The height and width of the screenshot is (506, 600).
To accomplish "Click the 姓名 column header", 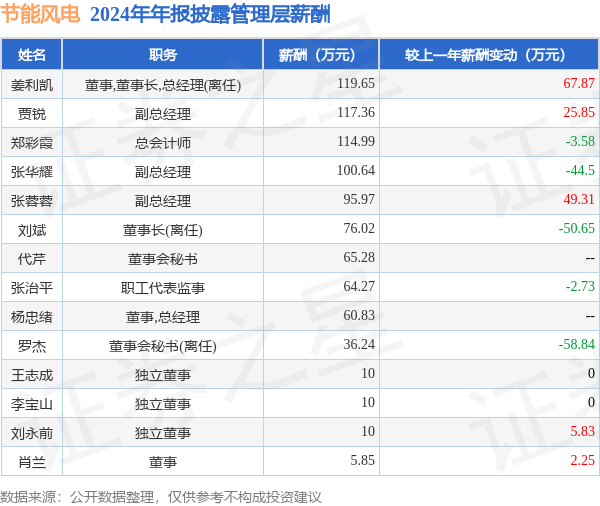I will [x=32, y=55].
